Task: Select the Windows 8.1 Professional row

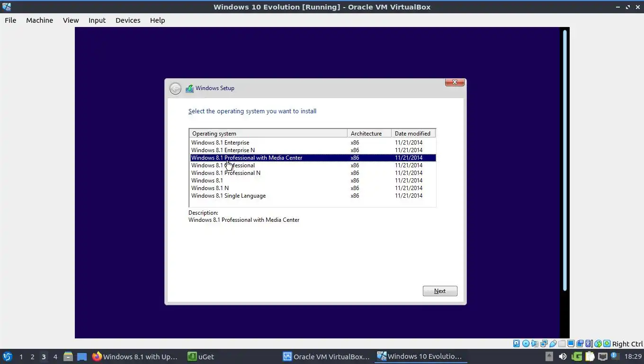Action: pyautogui.click(x=313, y=165)
